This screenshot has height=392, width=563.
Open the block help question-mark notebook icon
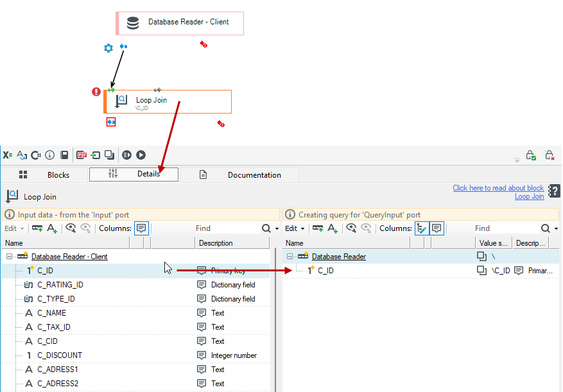[554, 191]
